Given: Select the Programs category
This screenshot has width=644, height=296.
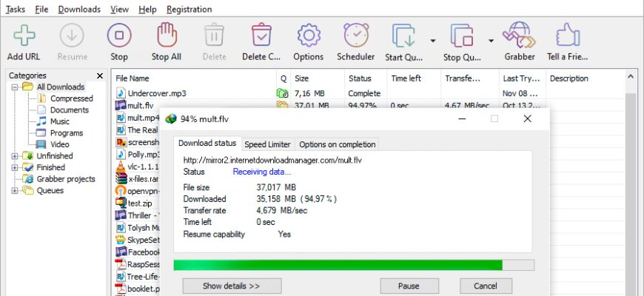Looking at the screenshot, I should click(x=67, y=133).
